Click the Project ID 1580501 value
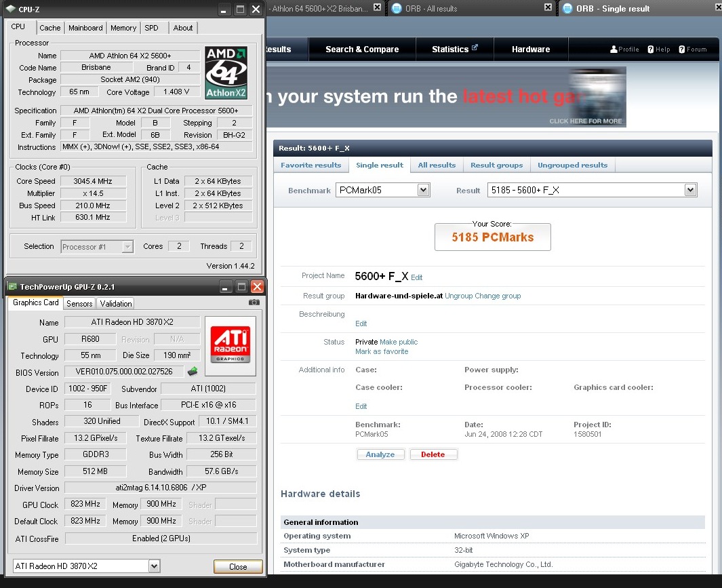This screenshot has height=588, width=722. coord(588,434)
